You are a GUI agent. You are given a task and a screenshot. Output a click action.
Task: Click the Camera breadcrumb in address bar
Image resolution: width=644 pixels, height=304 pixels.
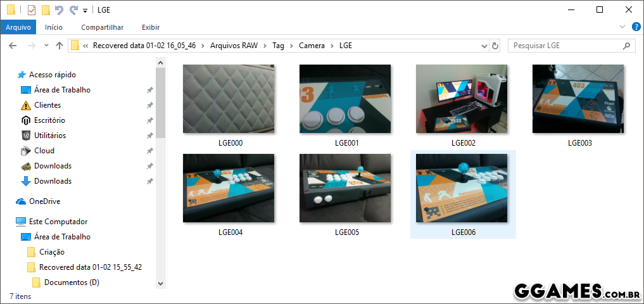click(x=312, y=46)
